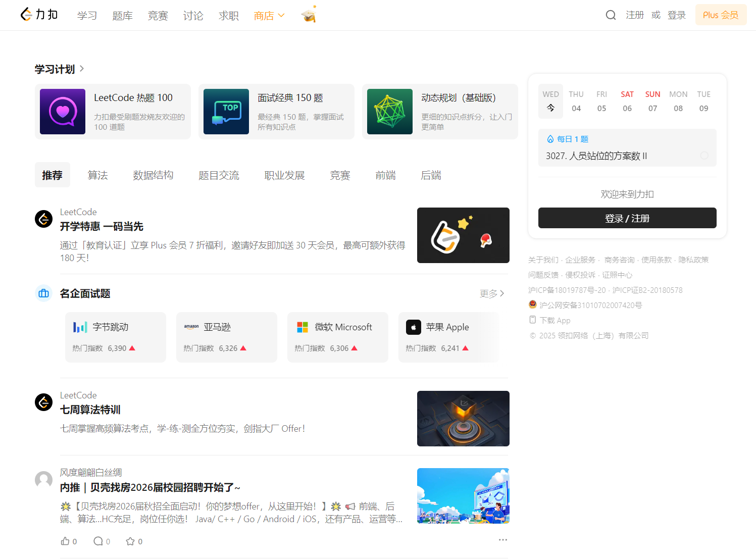Open problem 3027. 人员站位的方案数 II

tap(596, 156)
